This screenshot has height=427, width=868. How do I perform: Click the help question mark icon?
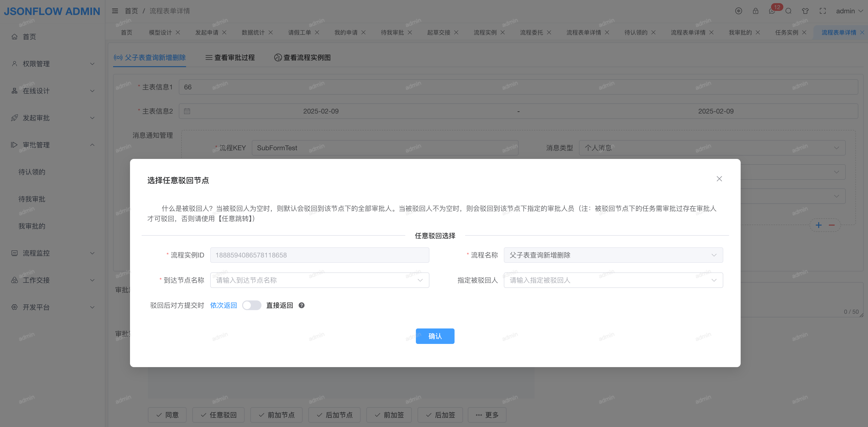(302, 306)
